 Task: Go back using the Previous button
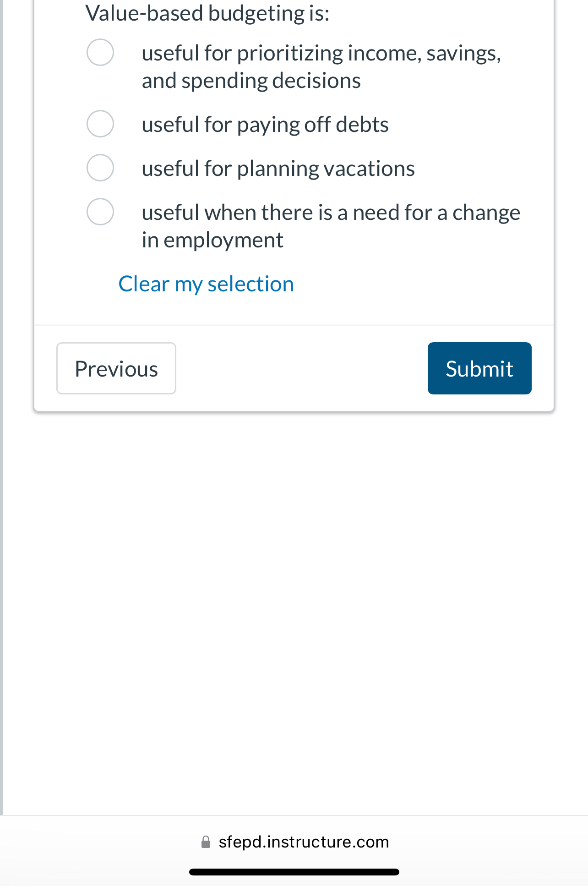point(116,368)
